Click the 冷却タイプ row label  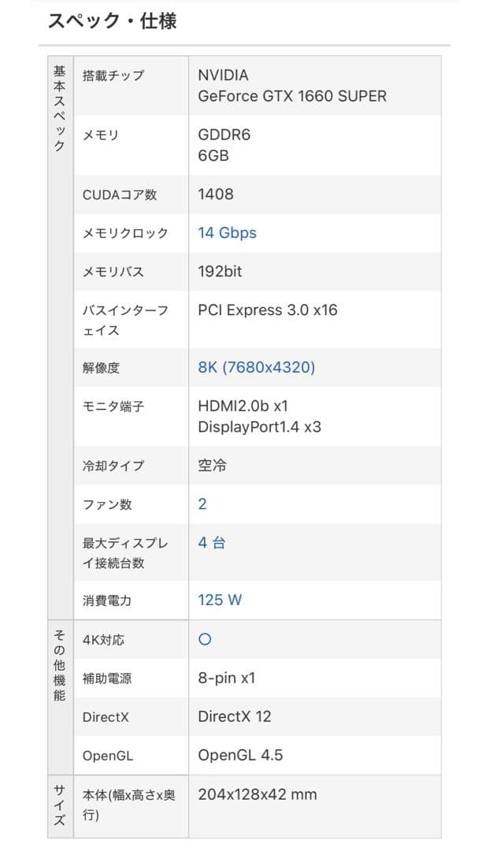point(113,466)
